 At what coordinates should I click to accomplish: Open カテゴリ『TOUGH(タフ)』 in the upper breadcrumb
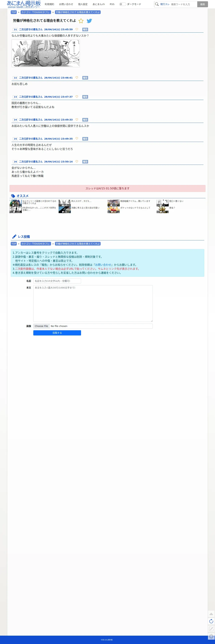point(36,12)
